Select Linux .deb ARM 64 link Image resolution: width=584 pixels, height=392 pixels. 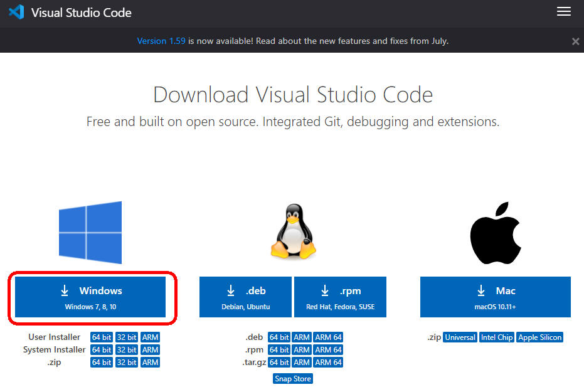point(328,337)
